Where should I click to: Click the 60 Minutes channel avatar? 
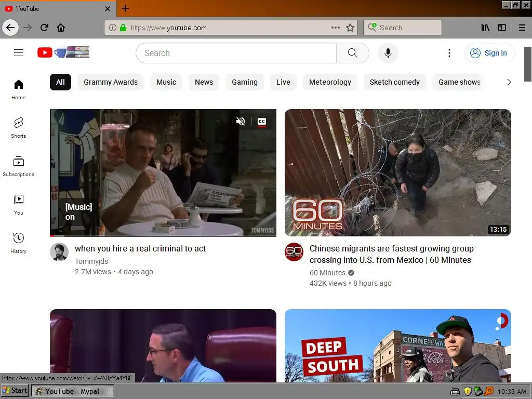(294, 252)
